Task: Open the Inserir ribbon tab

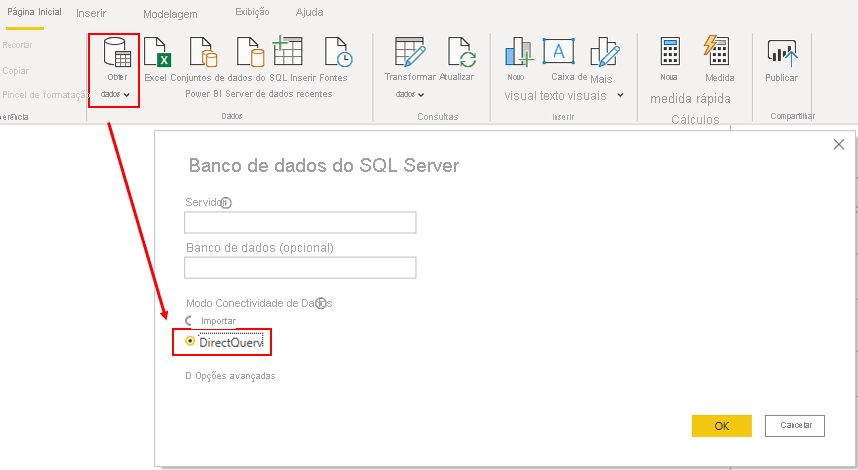Action: coord(91,13)
